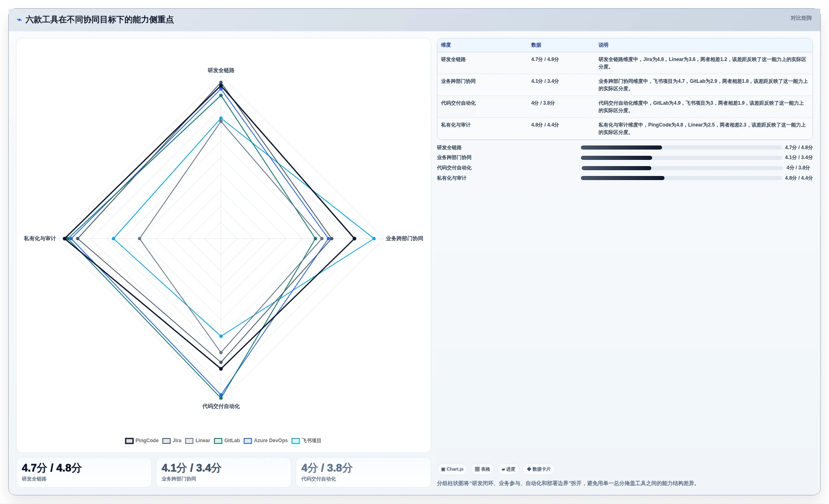This screenshot has width=829, height=504.
Task: Click the 研发全链路 progress bar
Action: (x=681, y=148)
